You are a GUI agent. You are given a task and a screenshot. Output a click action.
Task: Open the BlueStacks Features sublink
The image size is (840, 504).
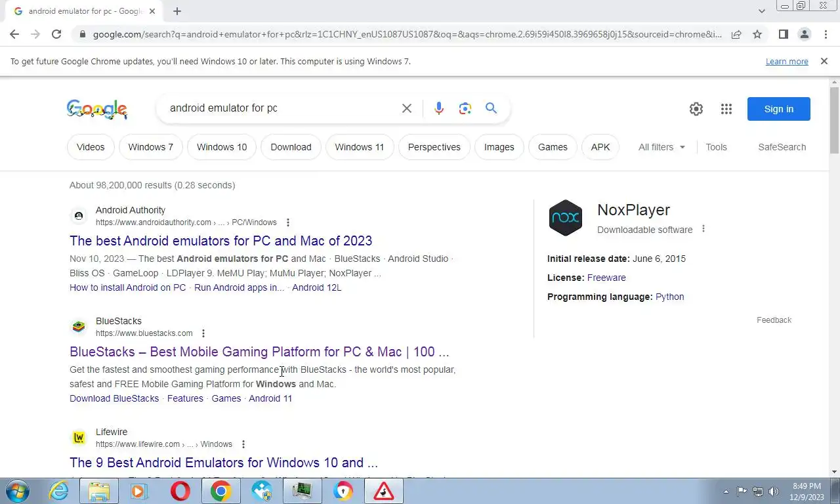point(185,398)
